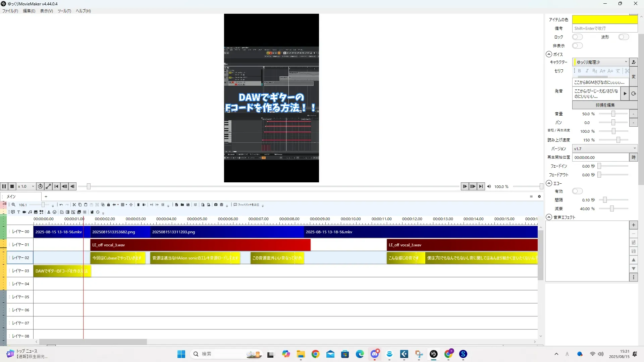The width and height of the screenshot is (644, 362).
Task: Open the ツール(T) menu
Action: click(64, 11)
